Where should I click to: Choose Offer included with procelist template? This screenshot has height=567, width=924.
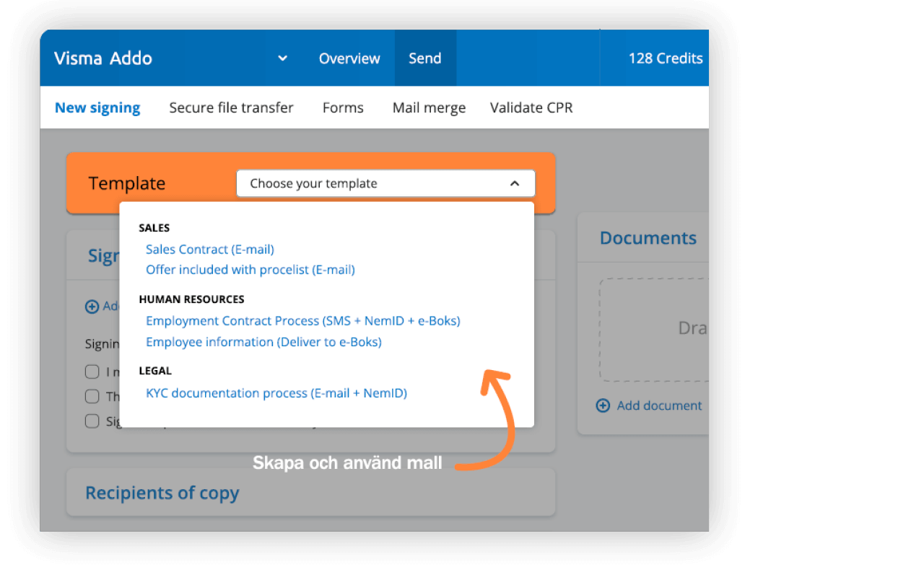click(x=250, y=270)
